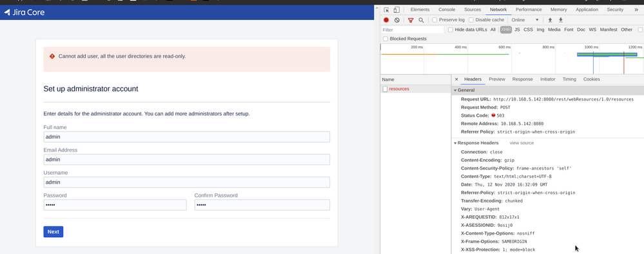This screenshot has width=644, height=254.
Task: Filter requests by Doc type
Action: (581, 30)
